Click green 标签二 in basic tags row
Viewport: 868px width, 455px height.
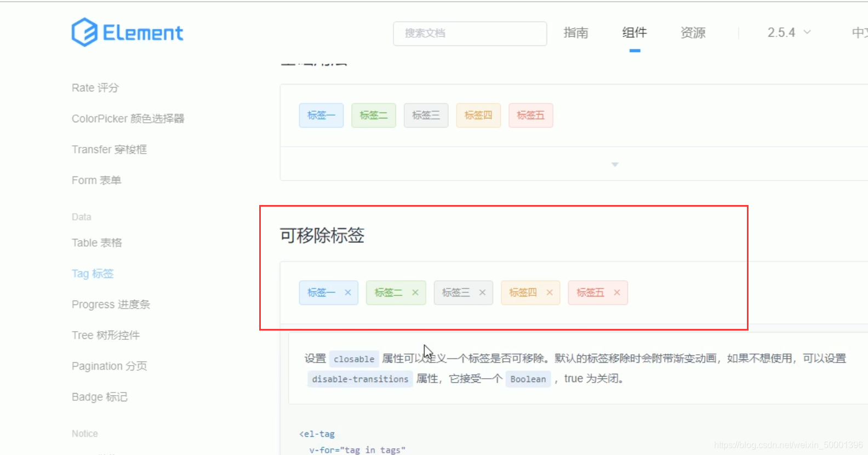pos(374,115)
